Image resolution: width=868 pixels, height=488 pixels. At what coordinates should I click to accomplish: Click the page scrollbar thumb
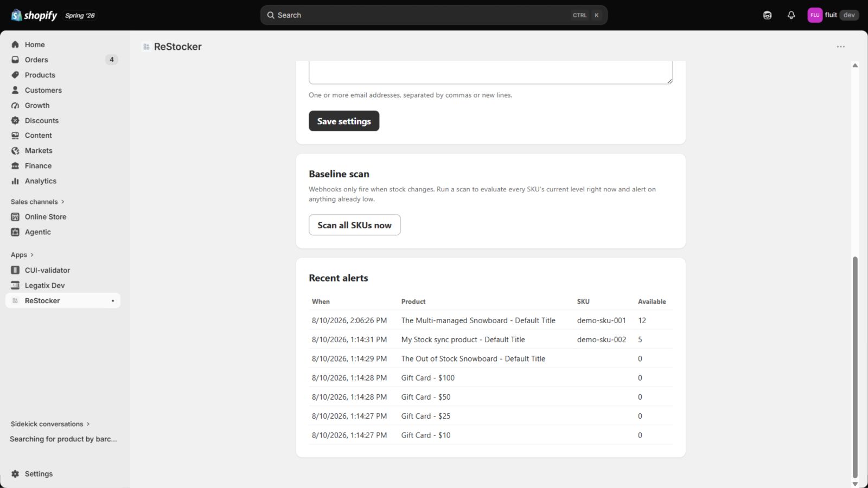tap(855, 367)
